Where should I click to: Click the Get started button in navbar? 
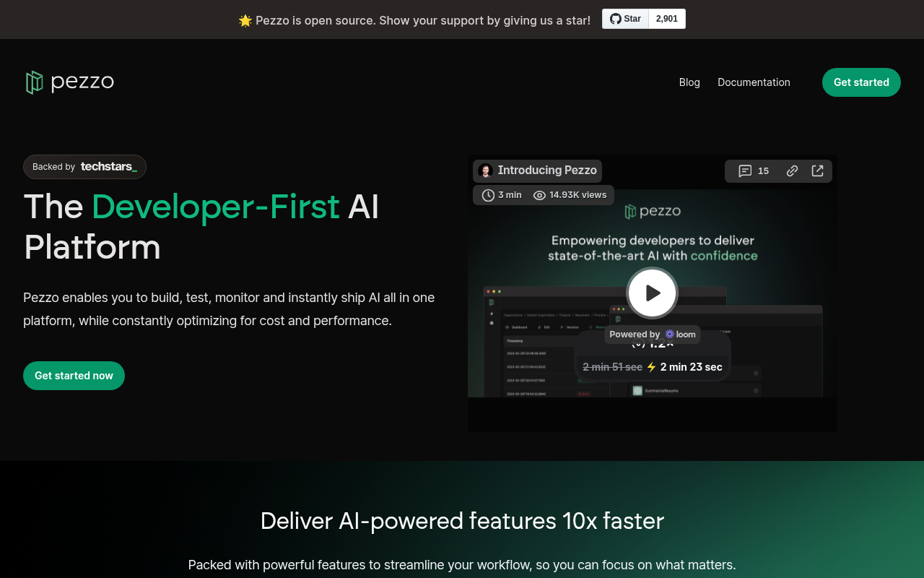[861, 82]
